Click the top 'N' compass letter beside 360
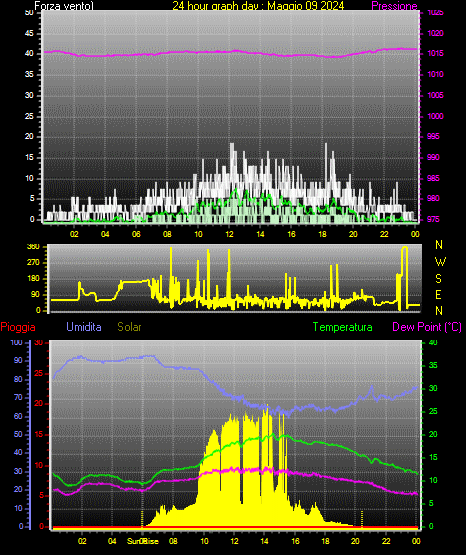 [439, 245]
